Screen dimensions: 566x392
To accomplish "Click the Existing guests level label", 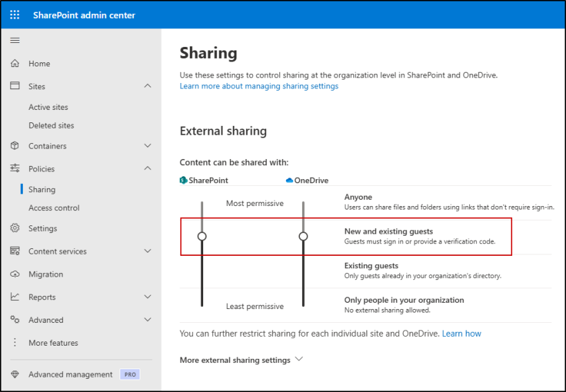I will point(371,265).
